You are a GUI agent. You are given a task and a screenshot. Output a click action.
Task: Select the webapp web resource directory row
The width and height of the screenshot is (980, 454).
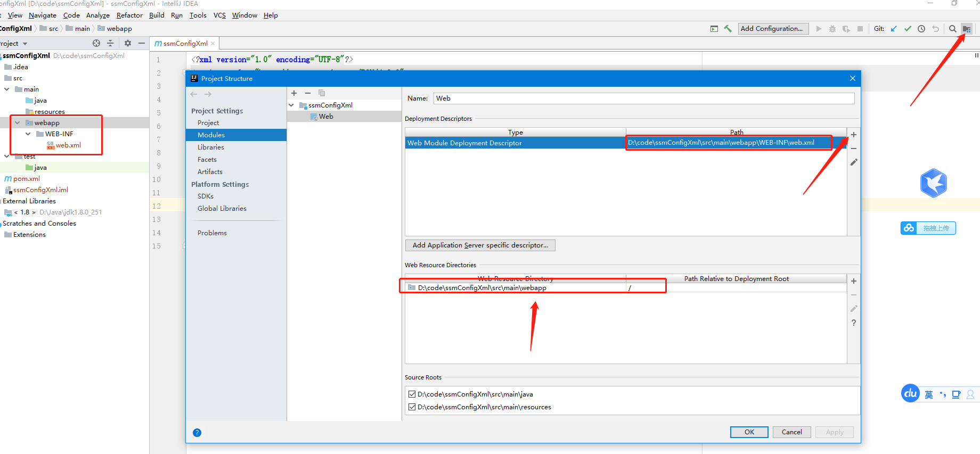click(x=626, y=288)
